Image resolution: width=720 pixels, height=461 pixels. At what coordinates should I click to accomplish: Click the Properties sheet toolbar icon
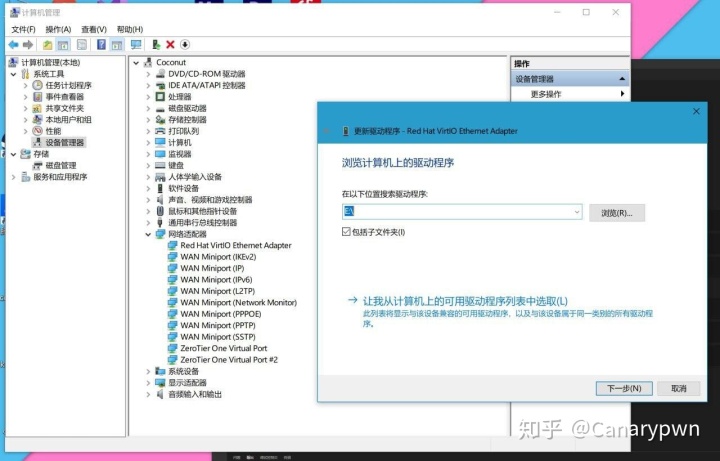pyautogui.click(x=82, y=45)
